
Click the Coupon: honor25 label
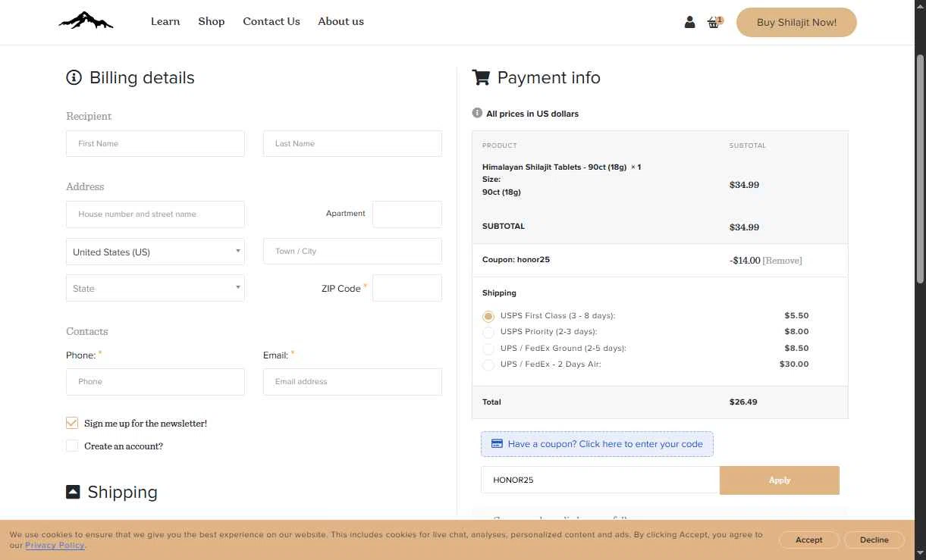516,259
